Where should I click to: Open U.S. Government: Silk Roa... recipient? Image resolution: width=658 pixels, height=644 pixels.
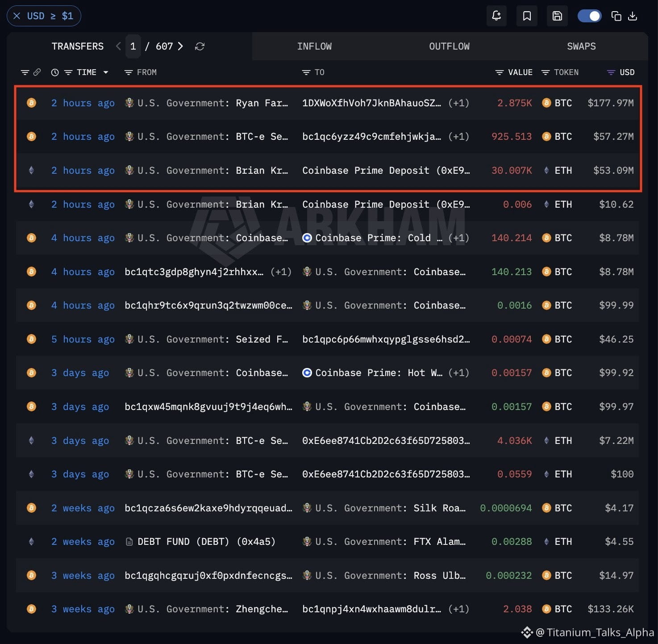click(x=384, y=508)
